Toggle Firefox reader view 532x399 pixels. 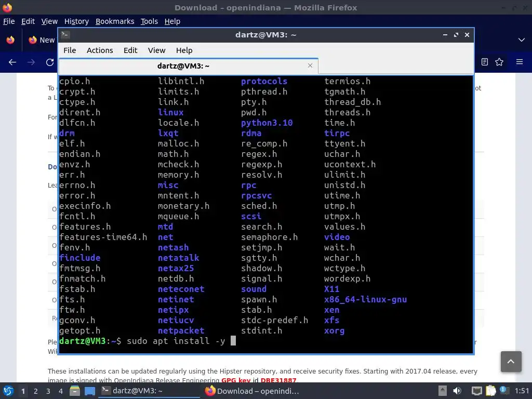click(485, 62)
